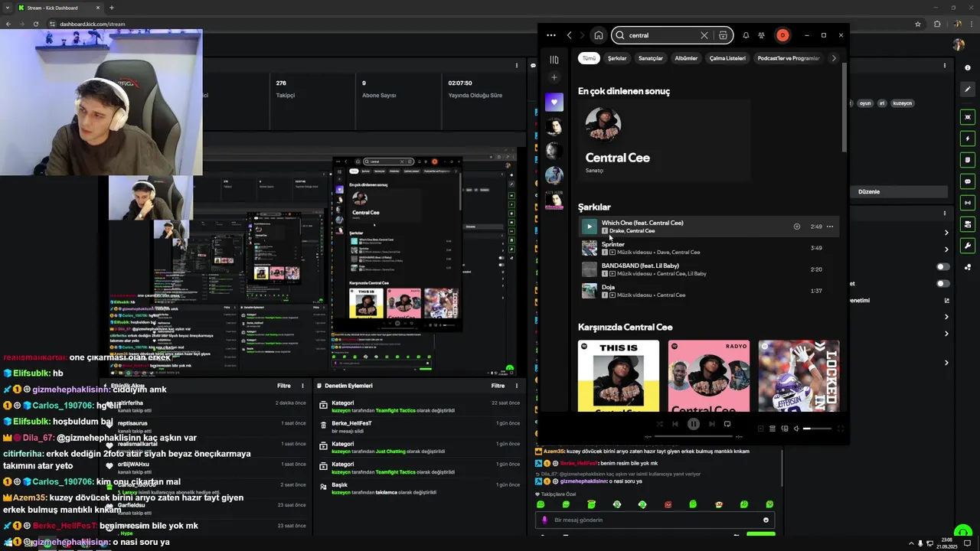This screenshot has height=551, width=980.
Task: Open Spotify browse icon beside search box
Action: point(724,35)
